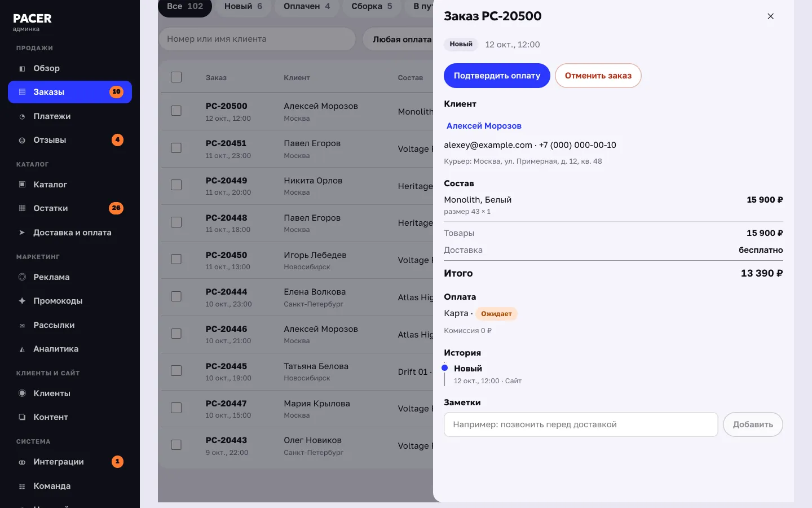Image resolution: width=812 pixels, height=508 pixels.
Task: Confirm payment with Подтвердить оплату
Action: pyautogui.click(x=497, y=76)
